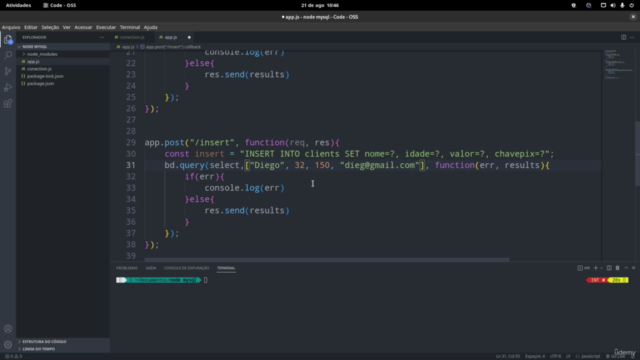This screenshot has height=360, width=640.
Task: Kill terminal with trash icon
Action: (x=617, y=268)
